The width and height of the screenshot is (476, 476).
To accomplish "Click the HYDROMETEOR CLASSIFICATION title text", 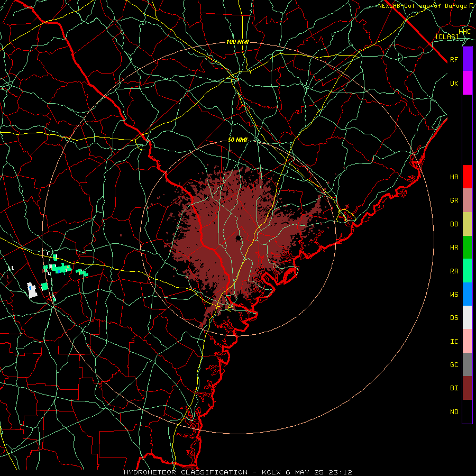I will [x=186, y=472].
